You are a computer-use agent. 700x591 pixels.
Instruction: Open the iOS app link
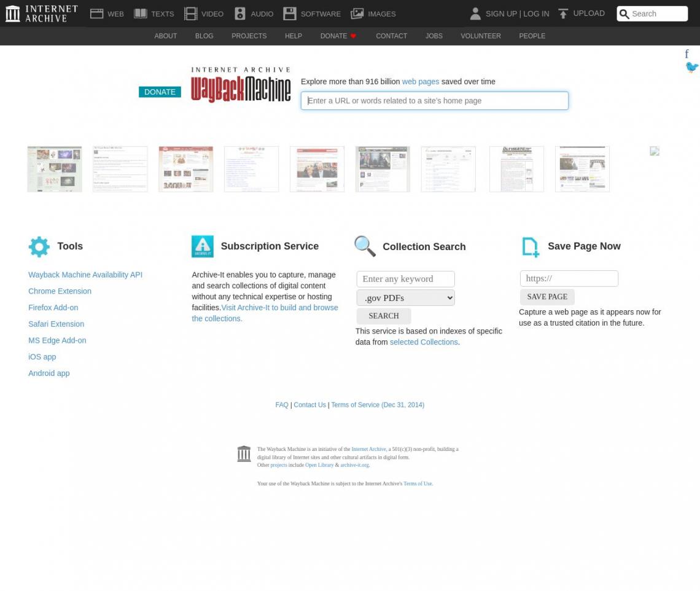[42, 357]
